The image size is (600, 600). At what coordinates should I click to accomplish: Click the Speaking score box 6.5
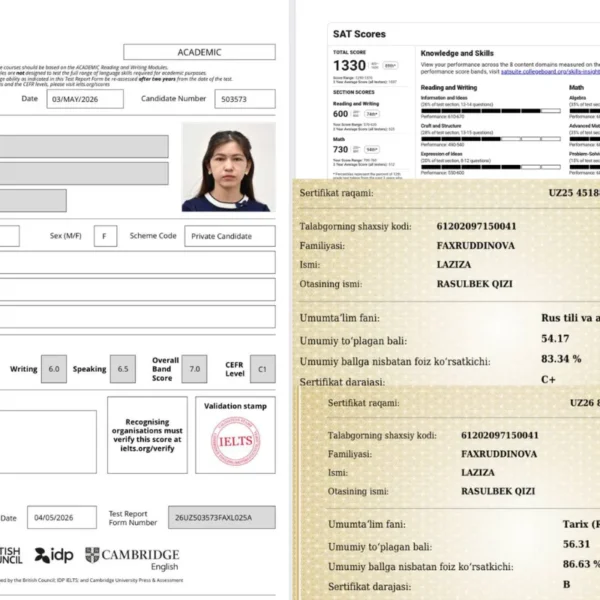[123, 369]
